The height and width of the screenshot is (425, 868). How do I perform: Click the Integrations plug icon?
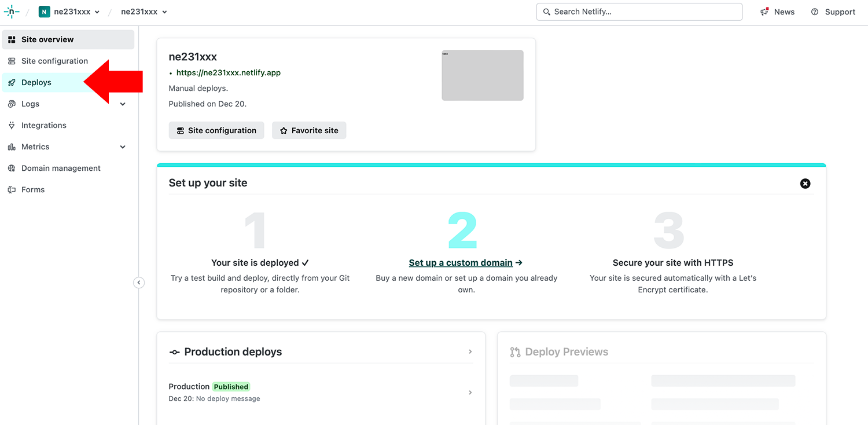[x=12, y=125]
